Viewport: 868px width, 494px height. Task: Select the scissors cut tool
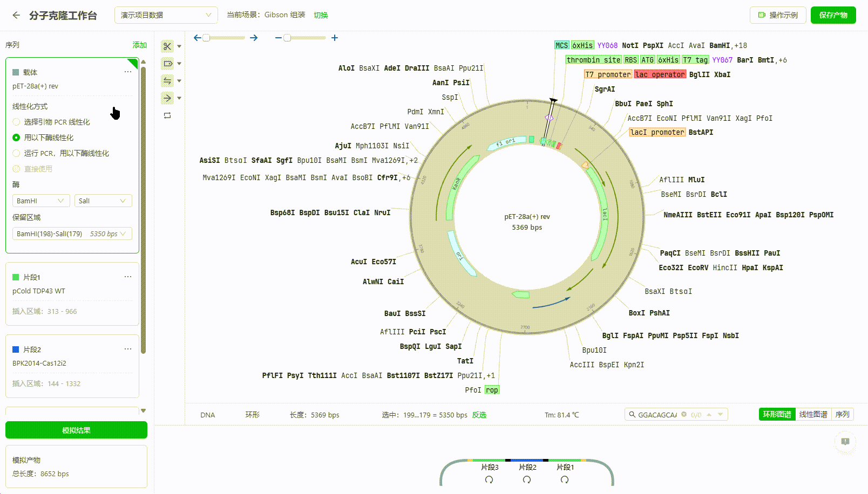(167, 46)
